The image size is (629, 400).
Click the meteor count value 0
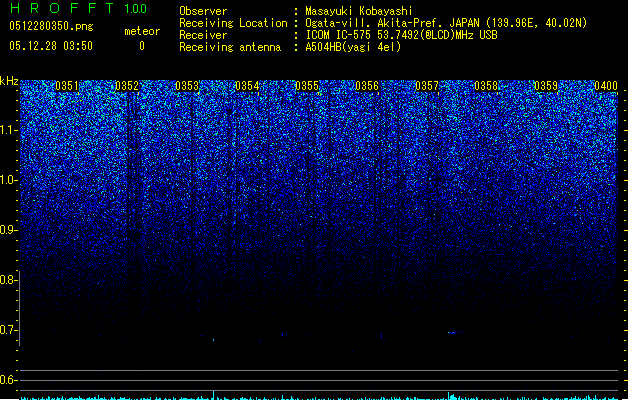click(142, 46)
